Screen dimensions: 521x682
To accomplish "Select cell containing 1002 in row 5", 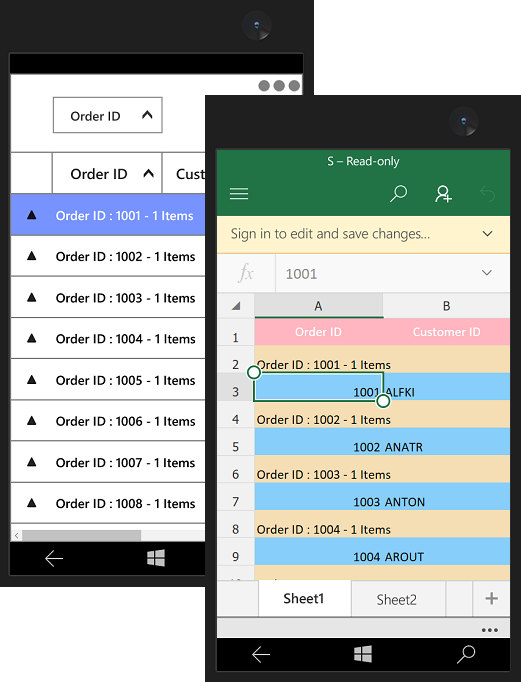I will coord(318,441).
